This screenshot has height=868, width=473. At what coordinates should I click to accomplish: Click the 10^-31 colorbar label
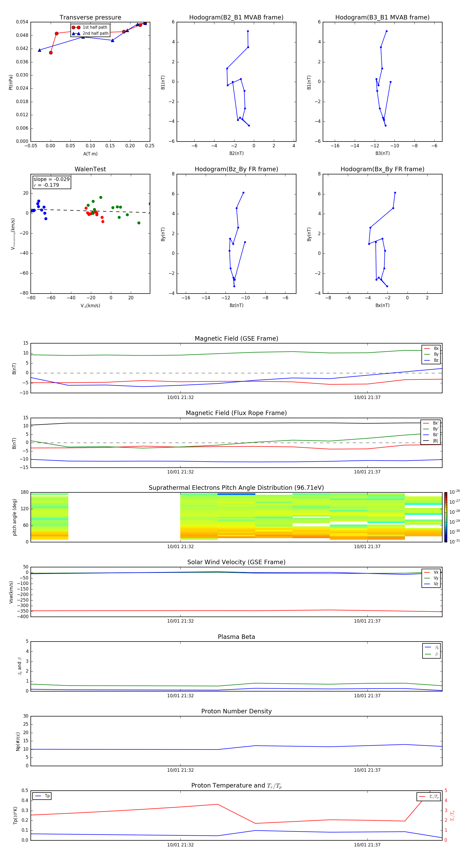coord(454,542)
